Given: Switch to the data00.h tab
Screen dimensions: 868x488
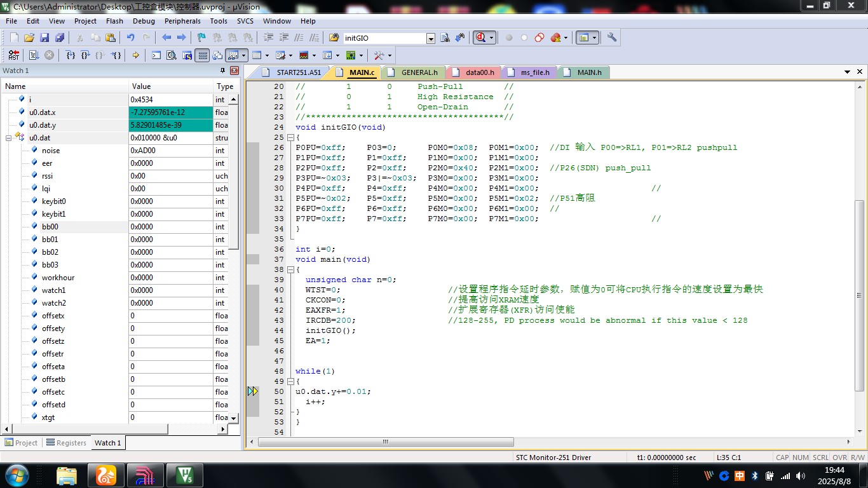Looking at the screenshot, I should pyautogui.click(x=480, y=72).
